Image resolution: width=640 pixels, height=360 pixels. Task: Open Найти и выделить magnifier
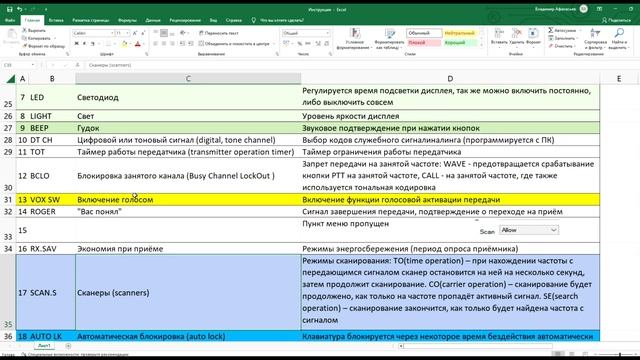pos(619,39)
